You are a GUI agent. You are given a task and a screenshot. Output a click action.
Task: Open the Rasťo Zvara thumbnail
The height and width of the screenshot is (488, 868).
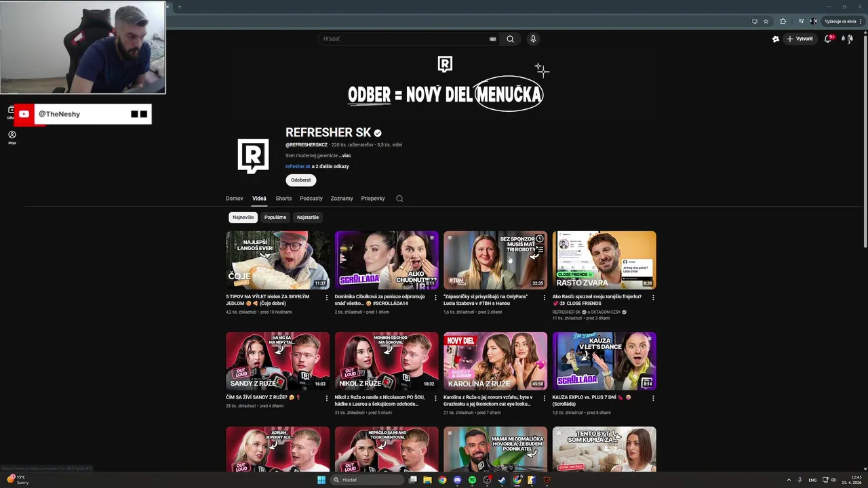click(604, 260)
